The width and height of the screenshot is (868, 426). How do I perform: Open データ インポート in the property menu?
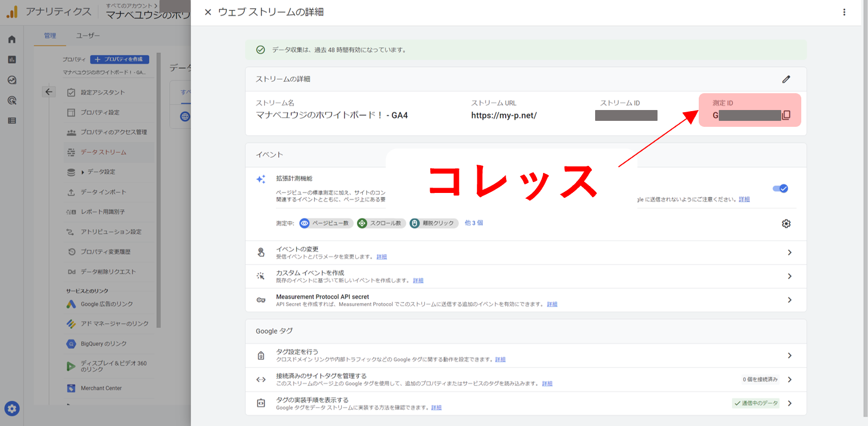point(110,192)
